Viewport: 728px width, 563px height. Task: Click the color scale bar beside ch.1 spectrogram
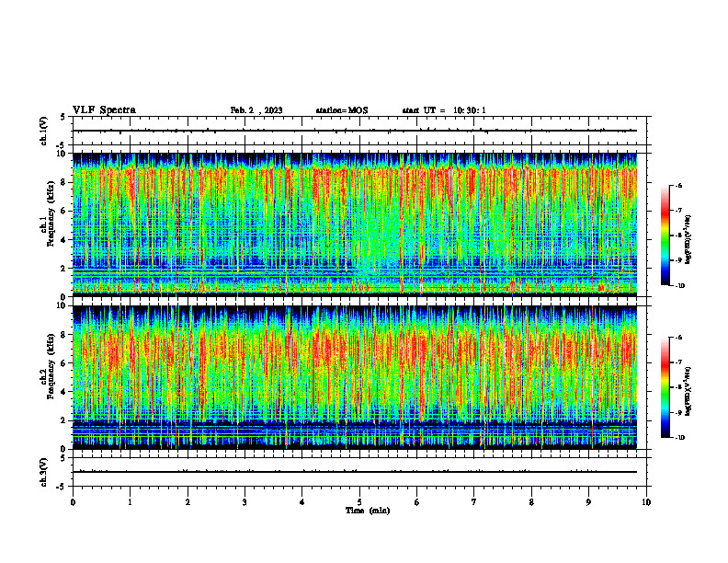(x=665, y=236)
